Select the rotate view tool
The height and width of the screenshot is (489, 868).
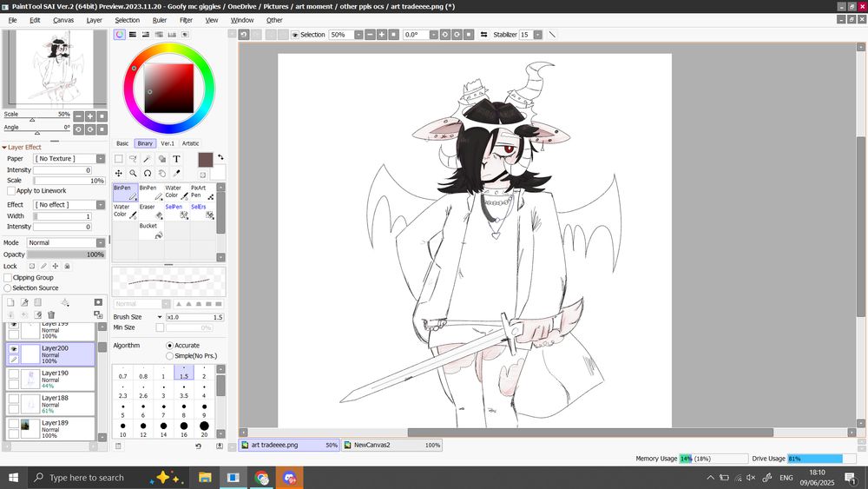[x=148, y=174]
